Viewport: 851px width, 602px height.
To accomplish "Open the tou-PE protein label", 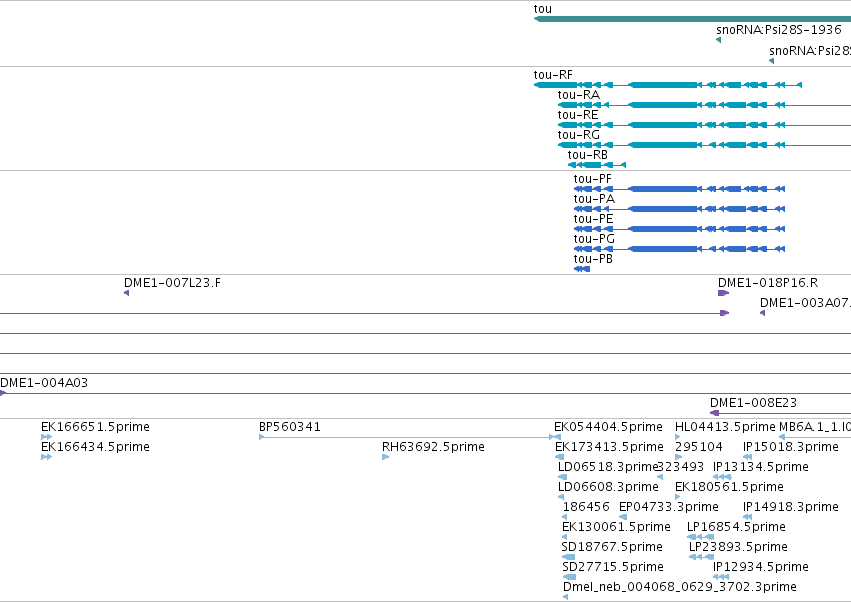I will 593,219.
